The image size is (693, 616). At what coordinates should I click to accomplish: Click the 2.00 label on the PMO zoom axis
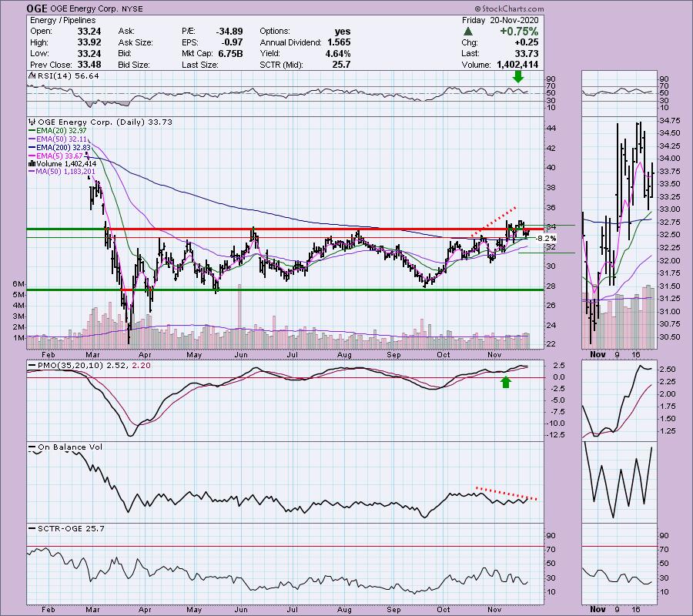668,394
